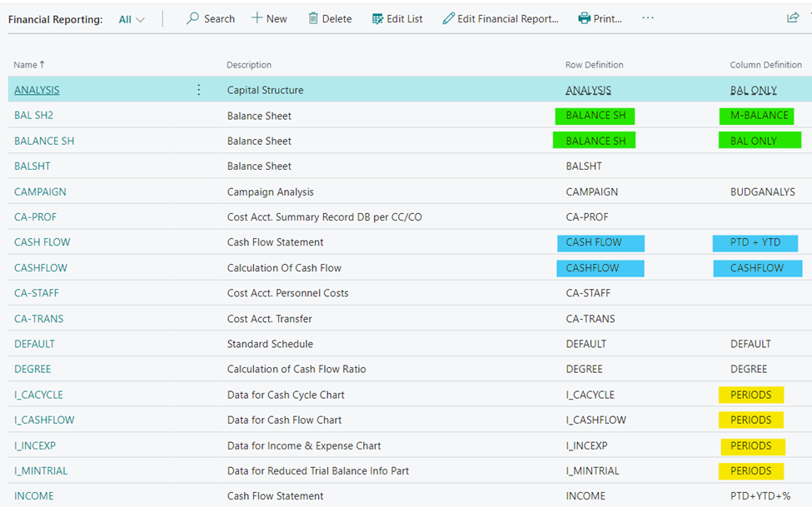Click Calculation of Cash Flow Ratio description

click(296, 370)
